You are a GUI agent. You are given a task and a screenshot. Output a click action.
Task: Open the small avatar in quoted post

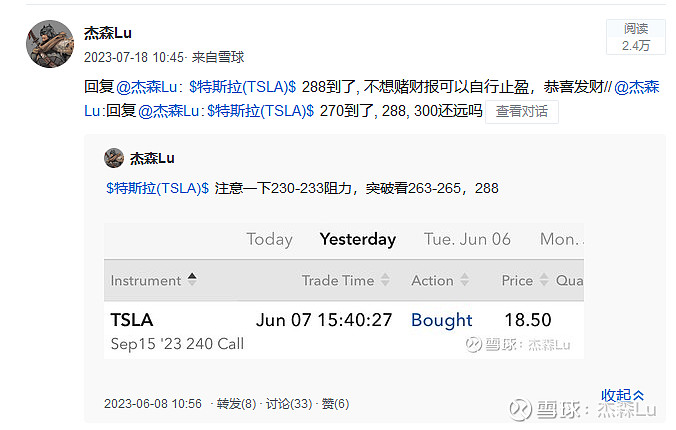pos(114,158)
